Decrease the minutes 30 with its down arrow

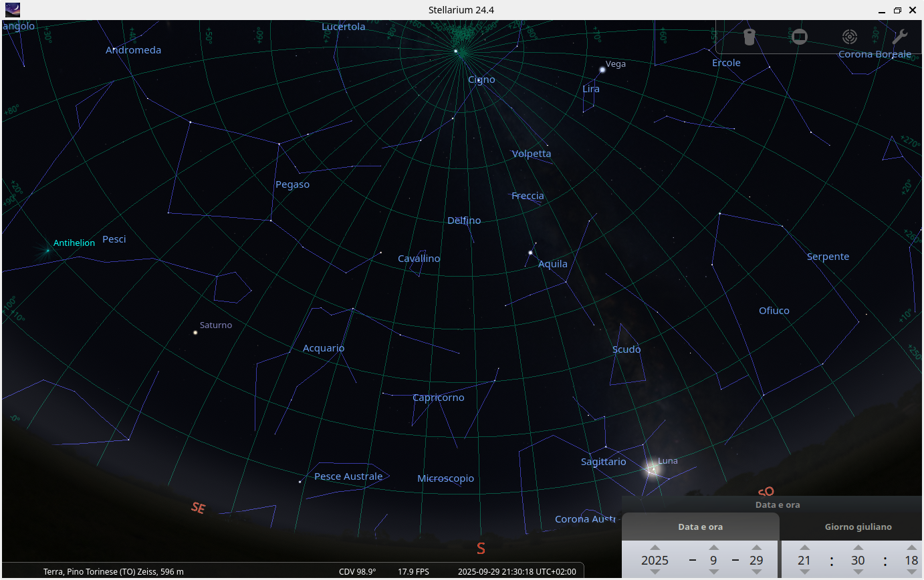(858, 573)
